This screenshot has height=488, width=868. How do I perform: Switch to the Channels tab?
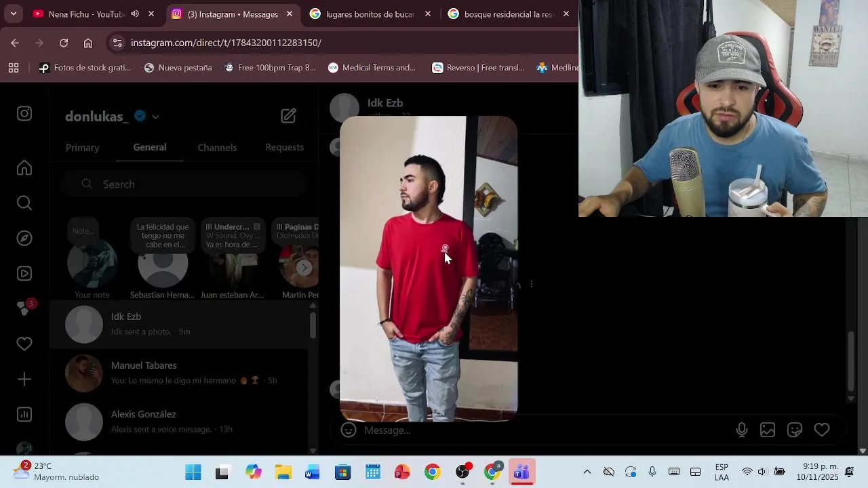click(217, 147)
